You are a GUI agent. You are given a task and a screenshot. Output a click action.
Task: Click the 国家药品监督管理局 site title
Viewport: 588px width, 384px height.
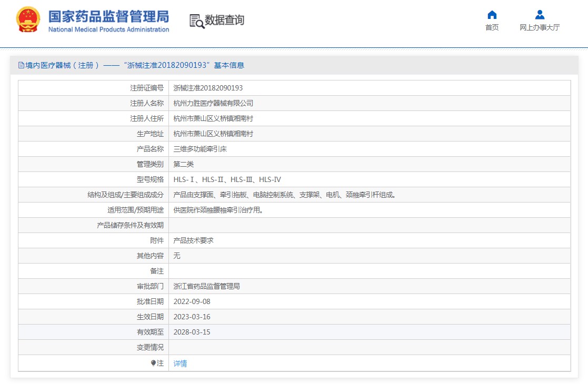click(x=109, y=16)
